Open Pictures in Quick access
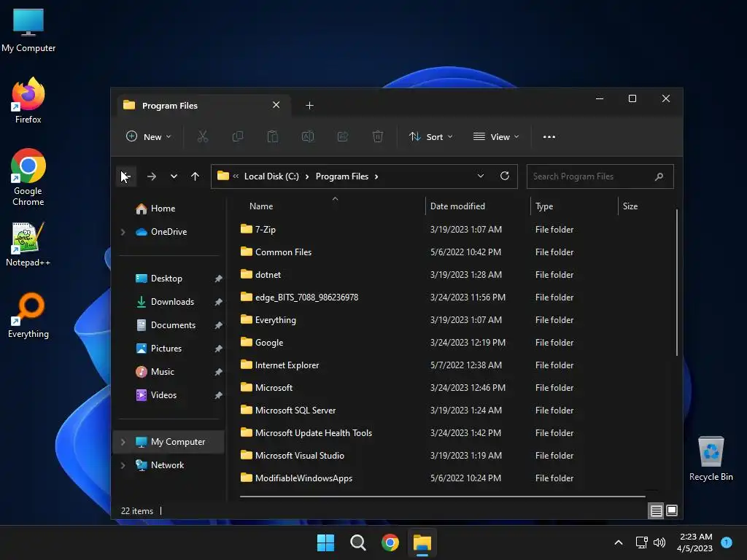The width and height of the screenshot is (747, 560). coord(158,349)
